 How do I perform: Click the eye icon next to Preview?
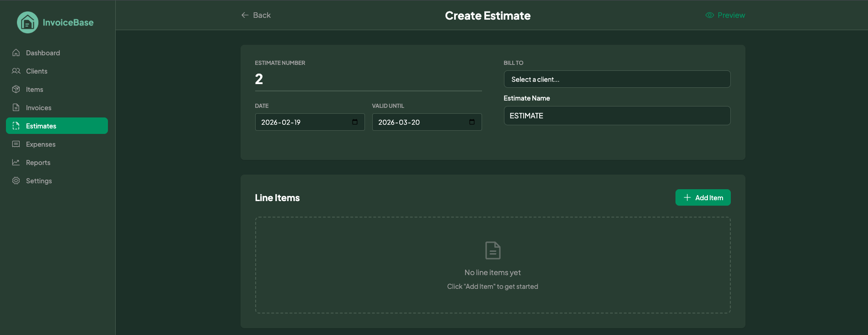[x=709, y=15]
